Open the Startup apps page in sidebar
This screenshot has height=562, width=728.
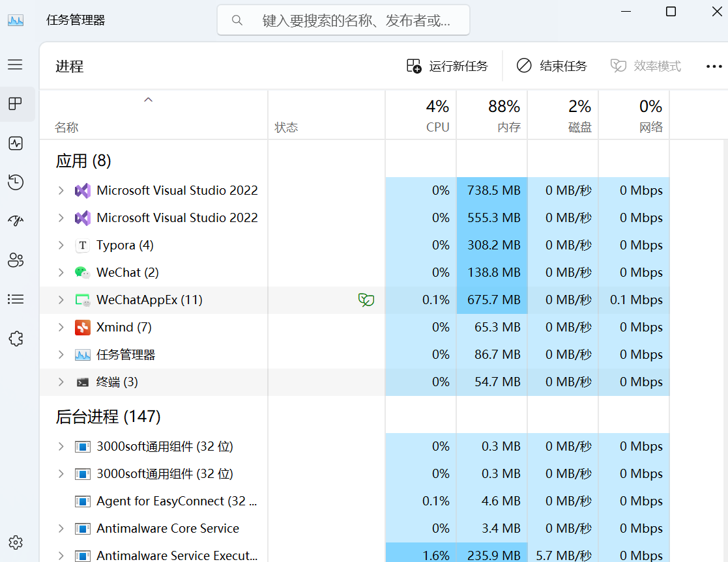coord(16,221)
